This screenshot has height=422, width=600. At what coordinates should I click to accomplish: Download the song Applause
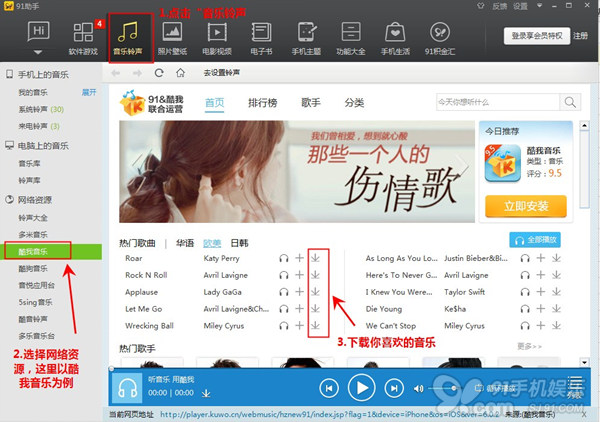pos(315,292)
